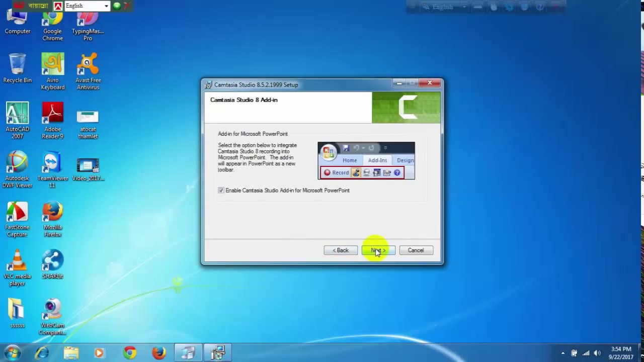This screenshot has width=644, height=362.
Task: Select the TypingMaster Pro desktop shortcut
Action: pos(88,26)
